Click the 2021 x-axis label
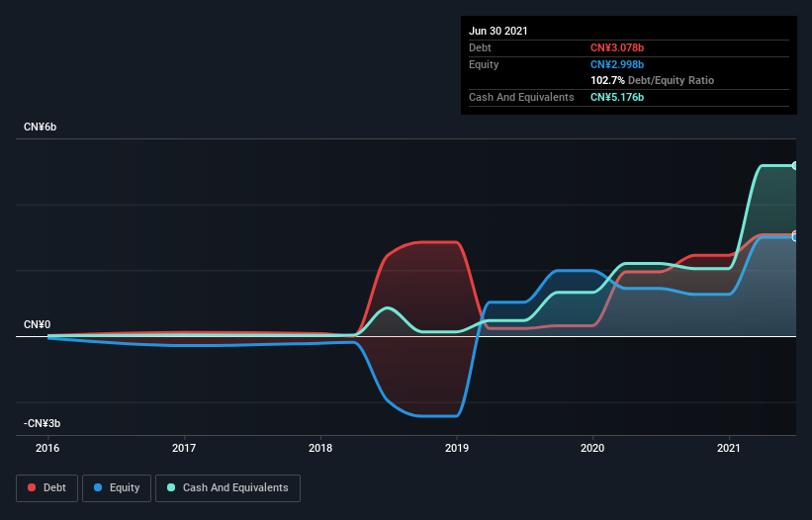The width and height of the screenshot is (812, 520). 729,448
